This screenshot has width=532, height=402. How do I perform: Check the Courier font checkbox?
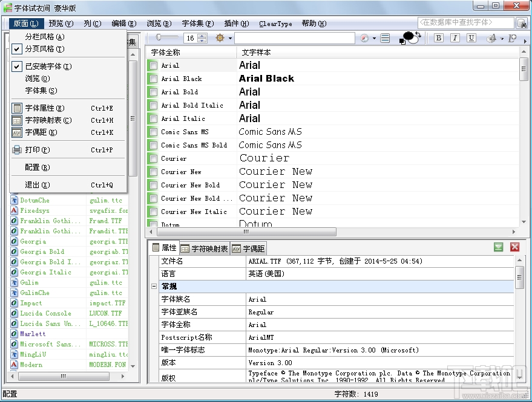(x=154, y=158)
